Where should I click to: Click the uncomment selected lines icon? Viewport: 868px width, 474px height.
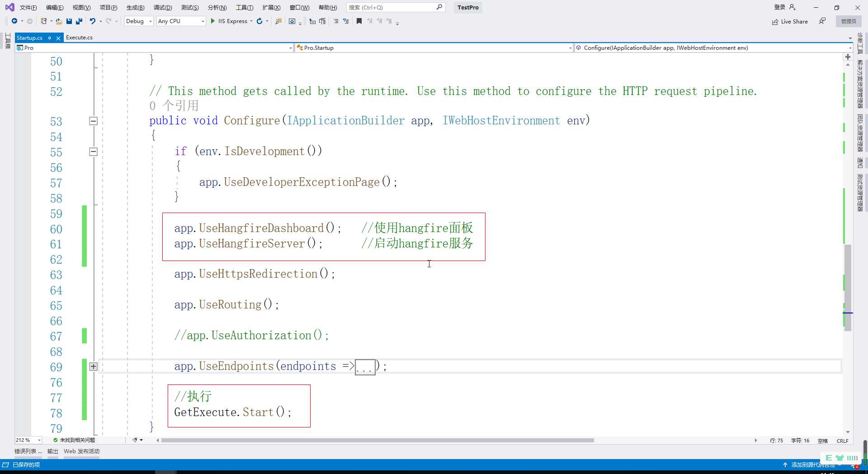tap(346, 21)
